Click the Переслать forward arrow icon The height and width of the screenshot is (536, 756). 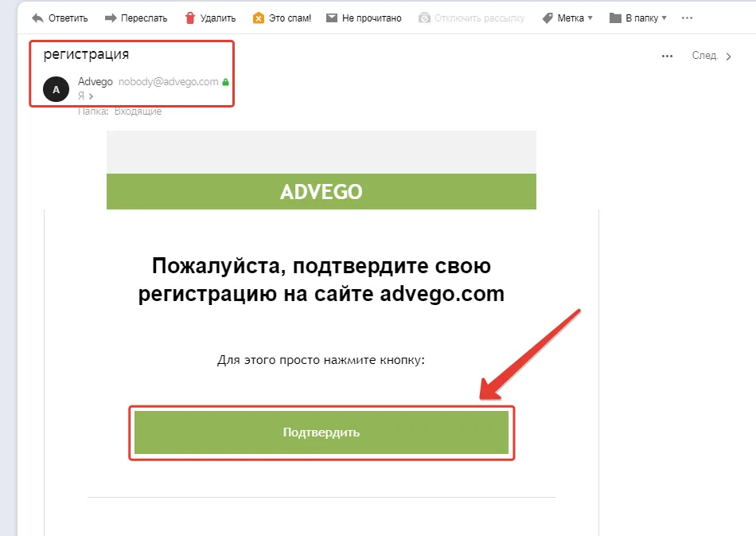click(110, 17)
